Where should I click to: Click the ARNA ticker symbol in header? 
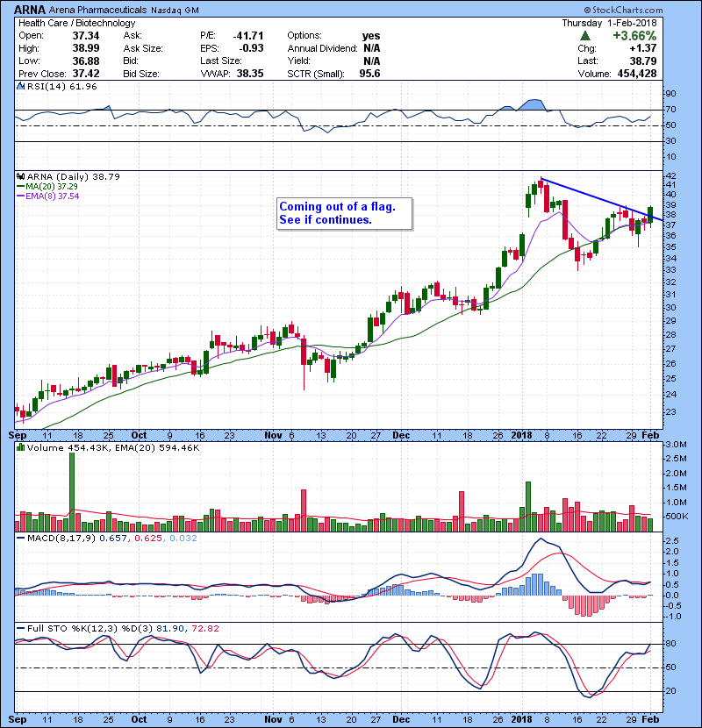click(x=30, y=10)
